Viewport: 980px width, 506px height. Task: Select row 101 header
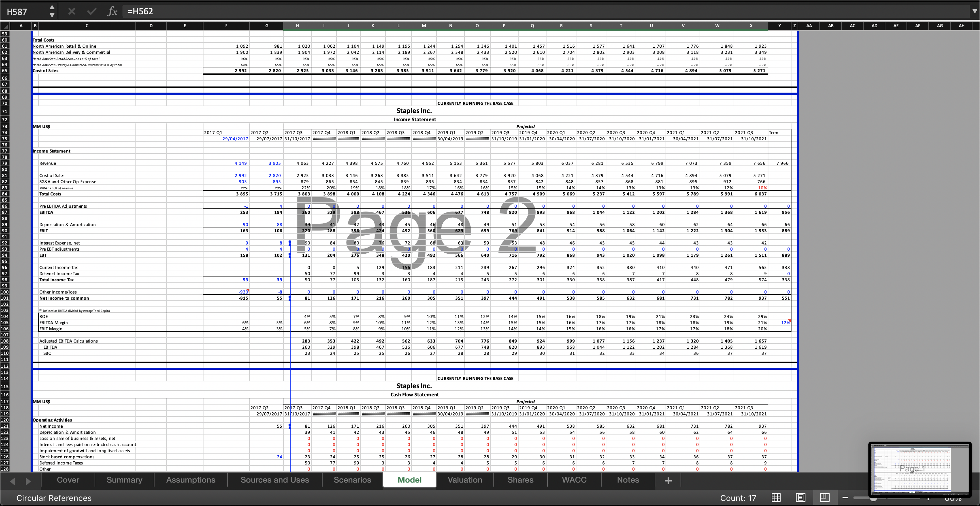pyautogui.click(x=4, y=298)
